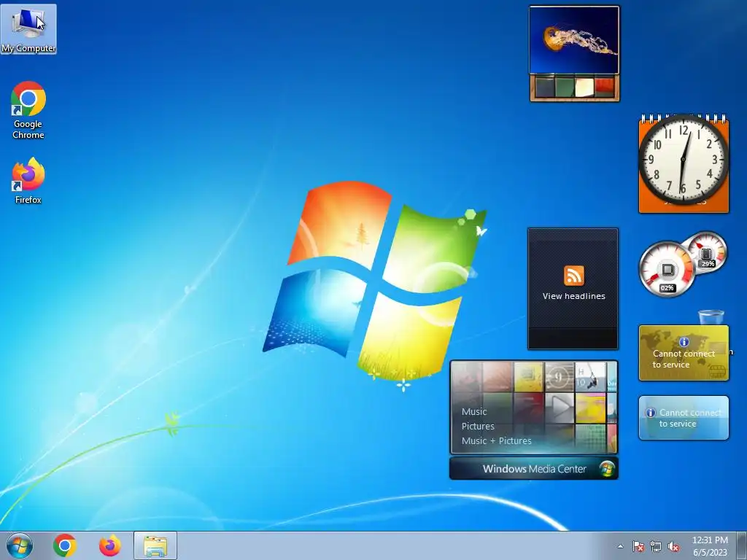Screen dimensions: 747x560
Task: Open Firefox desktop shortcut
Action: click(28, 181)
